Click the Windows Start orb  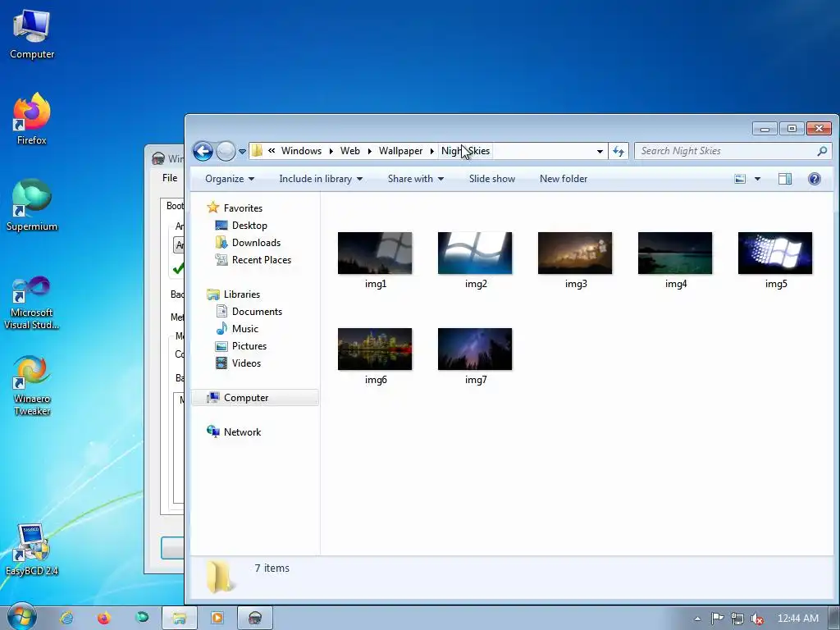(22, 617)
